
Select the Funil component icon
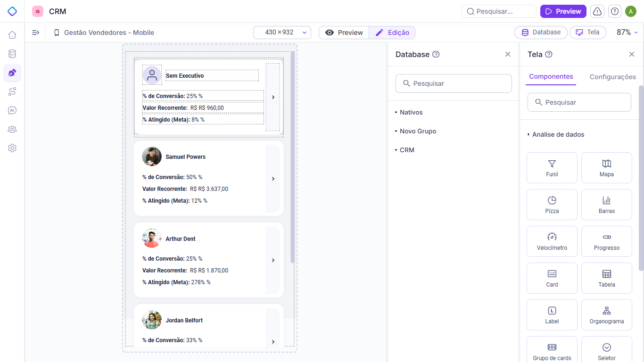click(x=552, y=167)
